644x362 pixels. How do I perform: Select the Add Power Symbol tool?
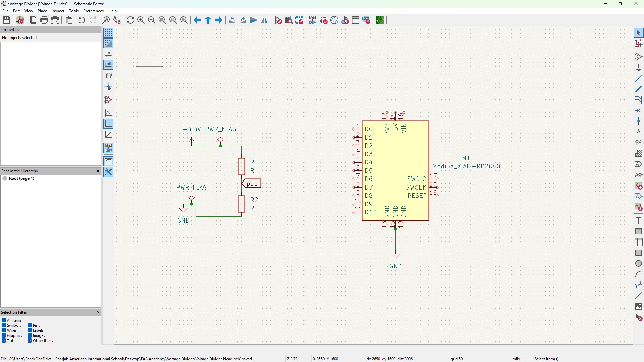pyautogui.click(x=638, y=68)
